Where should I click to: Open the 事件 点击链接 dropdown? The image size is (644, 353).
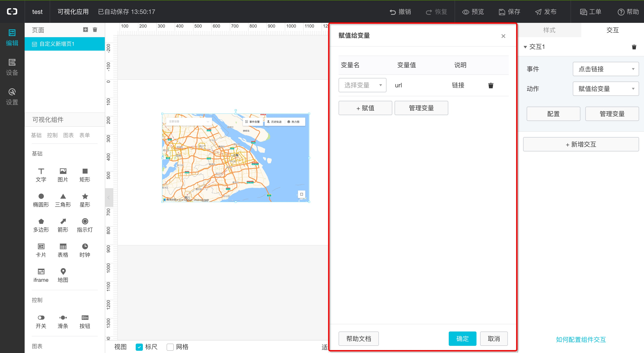coord(606,69)
